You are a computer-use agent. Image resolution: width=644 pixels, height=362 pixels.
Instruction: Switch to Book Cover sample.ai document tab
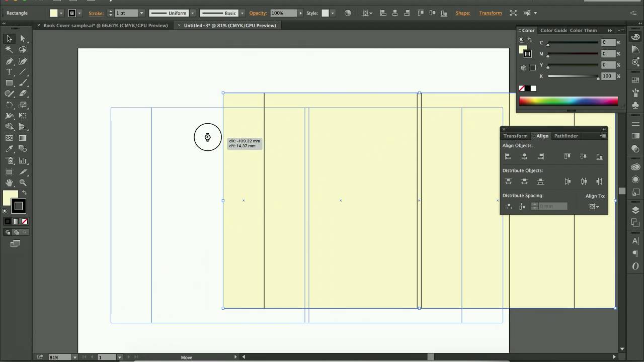[x=106, y=25]
